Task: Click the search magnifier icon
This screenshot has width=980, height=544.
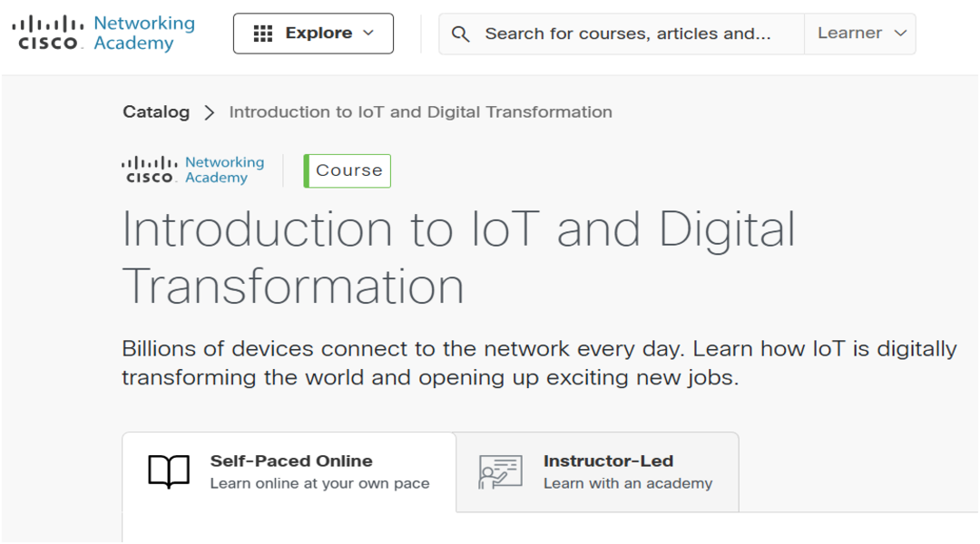Action: [x=461, y=34]
